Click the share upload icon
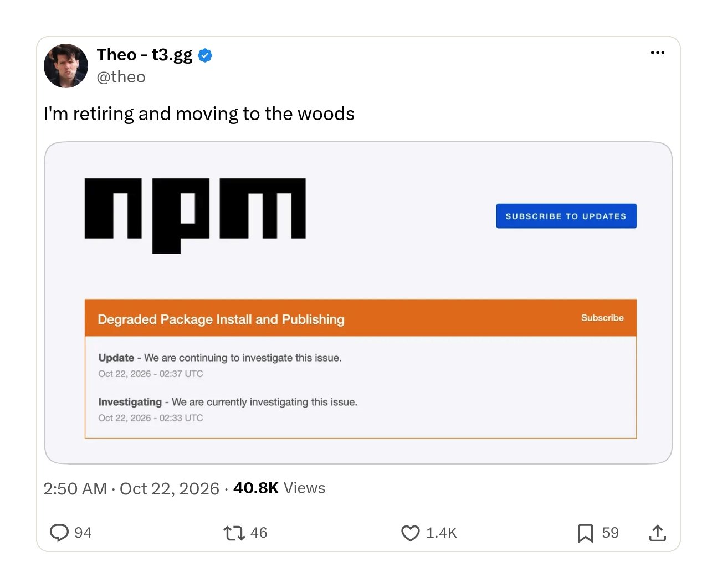The image size is (717, 588). 657,533
